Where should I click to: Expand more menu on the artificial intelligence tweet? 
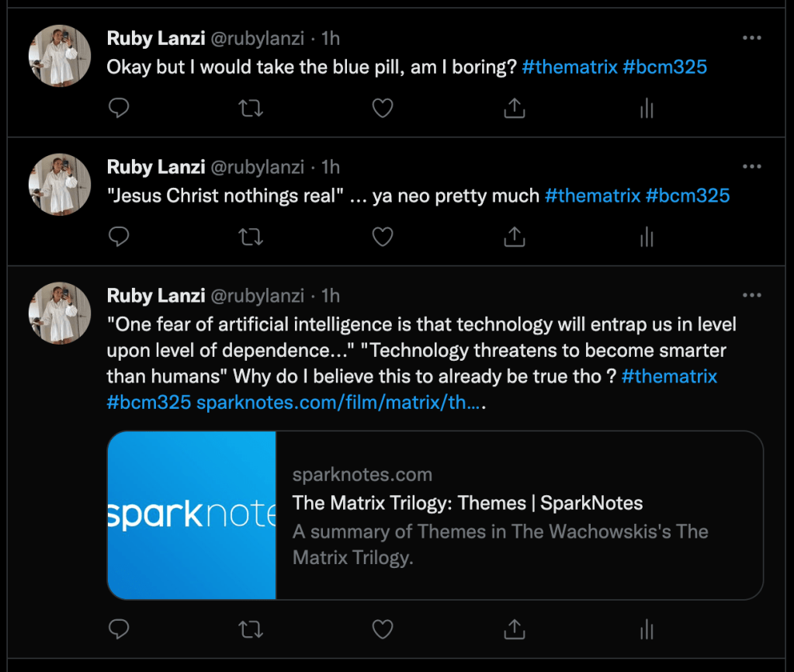(x=751, y=296)
